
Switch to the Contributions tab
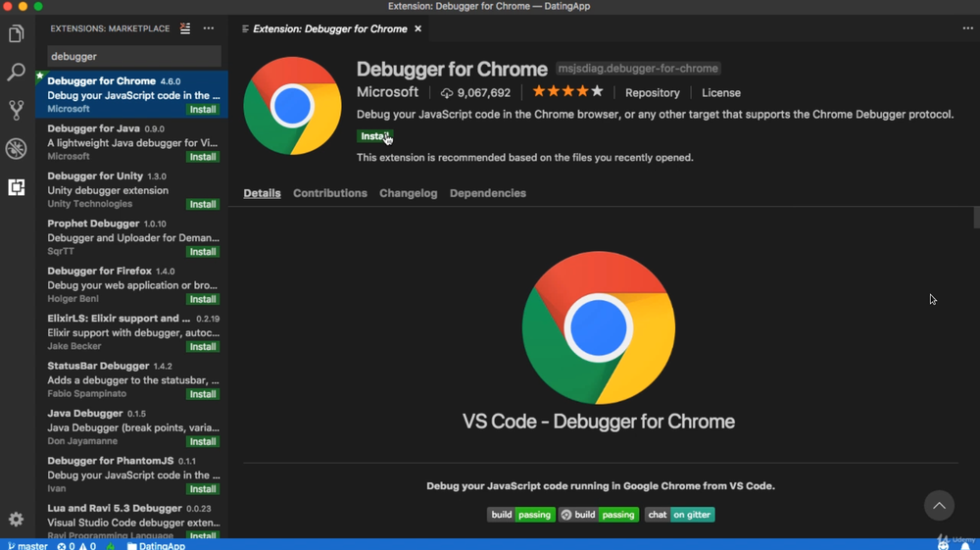coord(330,193)
